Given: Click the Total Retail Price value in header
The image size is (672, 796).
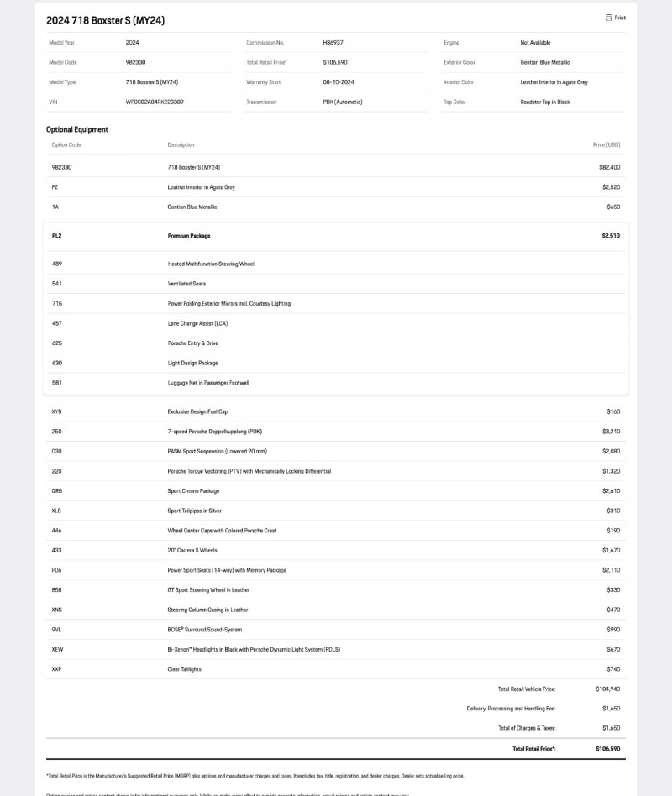Looking at the screenshot, I should pyautogui.click(x=335, y=62).
